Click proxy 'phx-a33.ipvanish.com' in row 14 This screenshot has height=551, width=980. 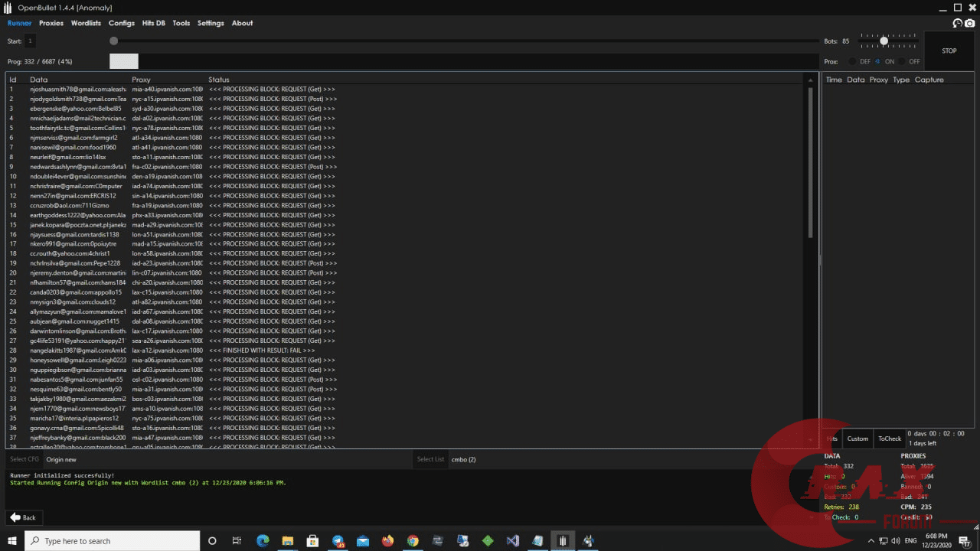click(x=167, y=215)
